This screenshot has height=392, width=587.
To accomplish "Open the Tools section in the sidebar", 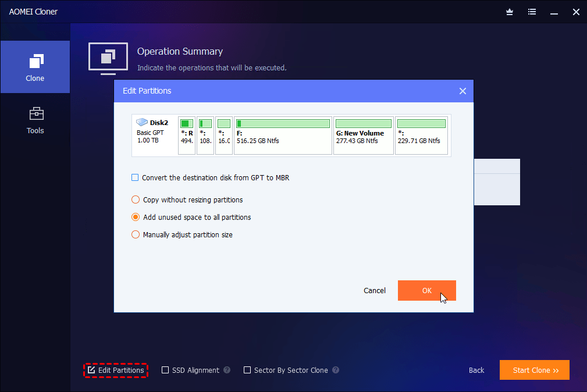I will [x=35, y=120].
